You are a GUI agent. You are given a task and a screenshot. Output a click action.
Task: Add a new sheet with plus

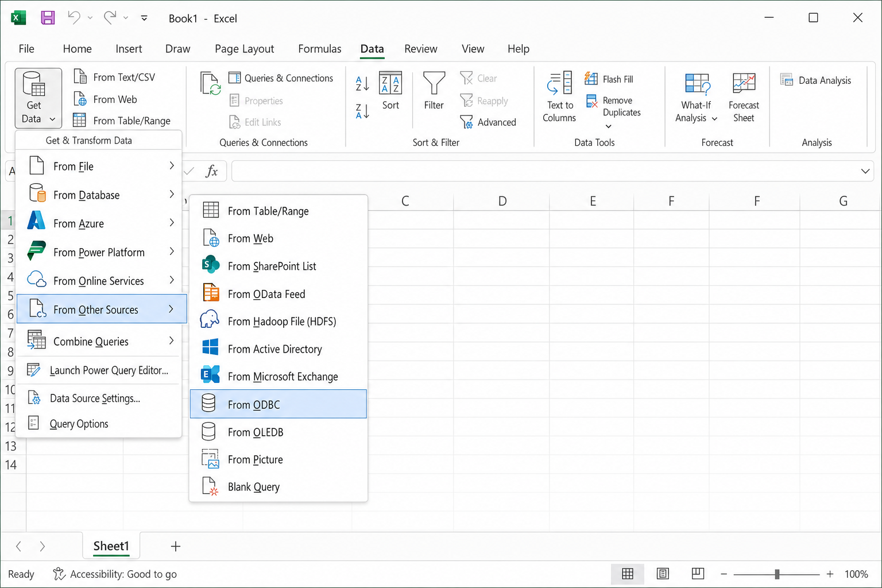(x=176, y=546)
